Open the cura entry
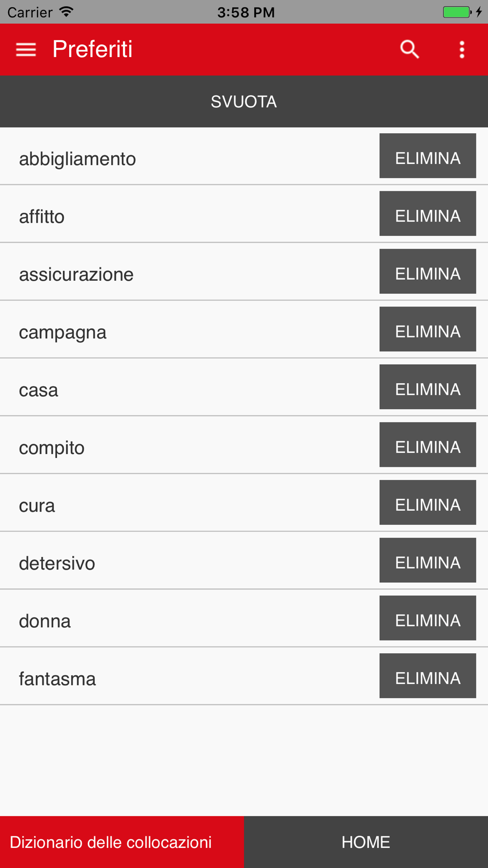The image size is (488, 868). coord(37,506)
